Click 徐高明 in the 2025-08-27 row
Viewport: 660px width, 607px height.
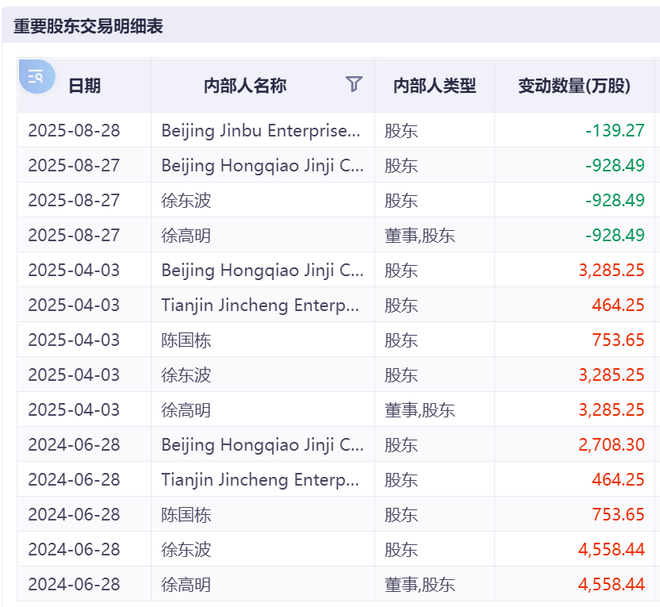tap(186, 235)
